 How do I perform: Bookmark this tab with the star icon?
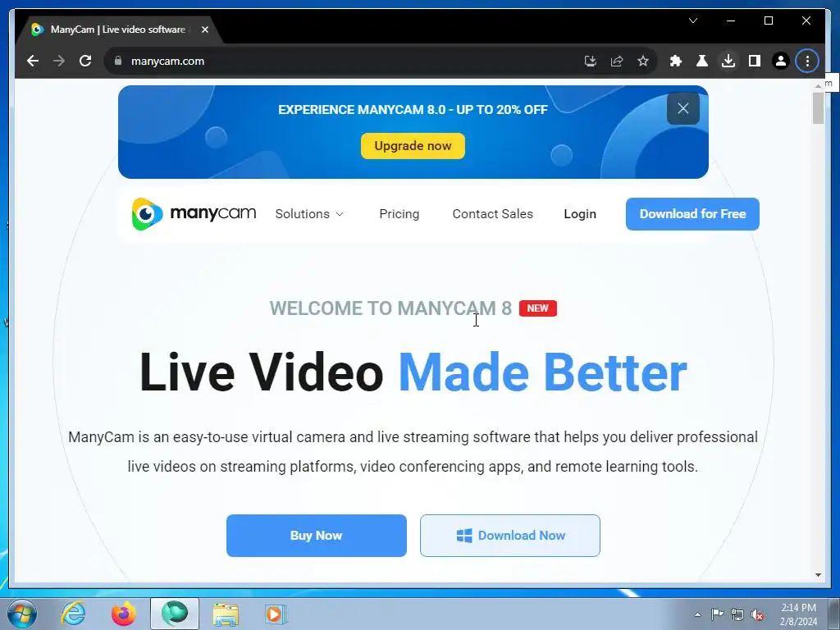(643, 61)
